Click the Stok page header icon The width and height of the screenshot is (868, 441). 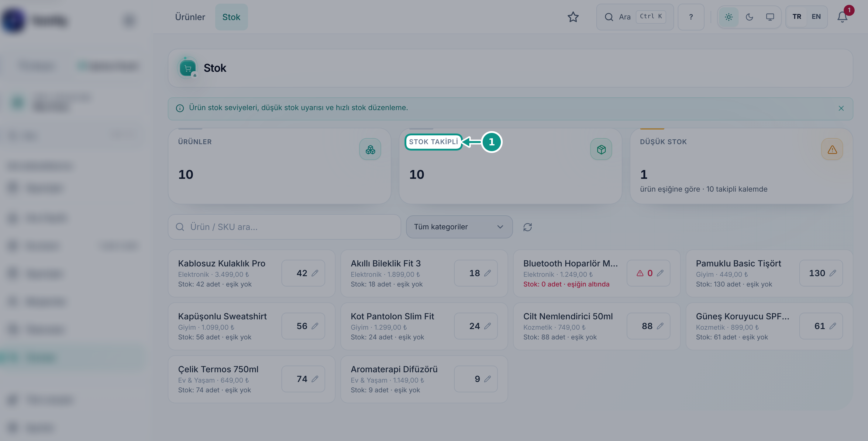[187, 68]
